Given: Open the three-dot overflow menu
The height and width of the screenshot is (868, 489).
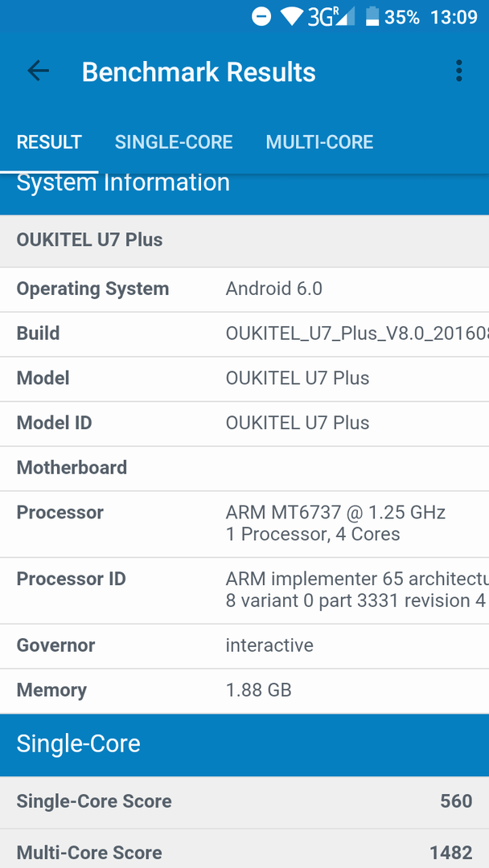Looking at the screenshot, I should coord(458,72).
